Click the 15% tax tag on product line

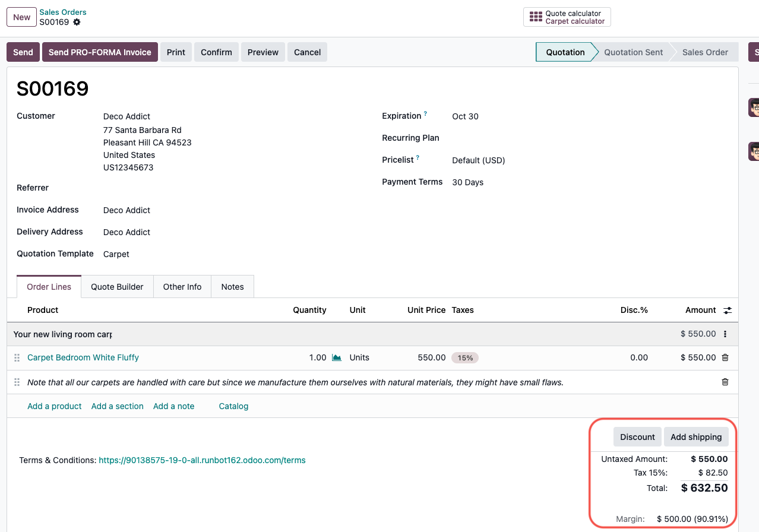[465, 357]
